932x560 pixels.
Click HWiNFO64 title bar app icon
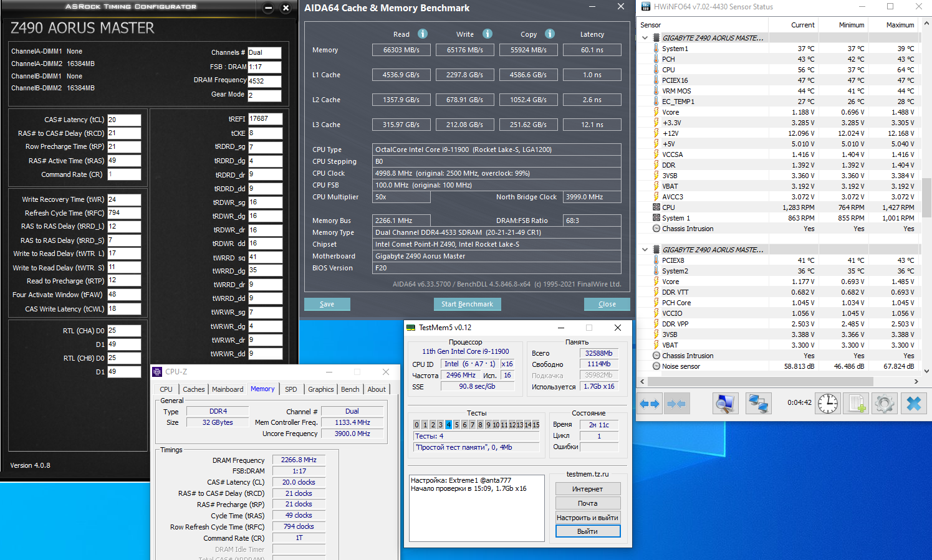pyautogui.click(x=645, y=7)
